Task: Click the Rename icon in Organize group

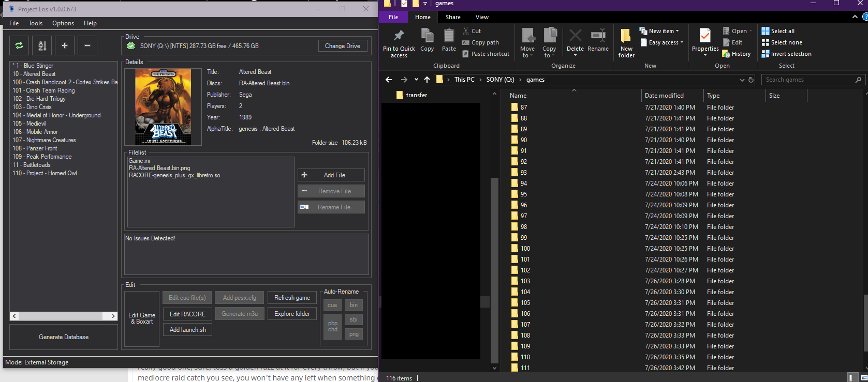Action: [598, 36]
